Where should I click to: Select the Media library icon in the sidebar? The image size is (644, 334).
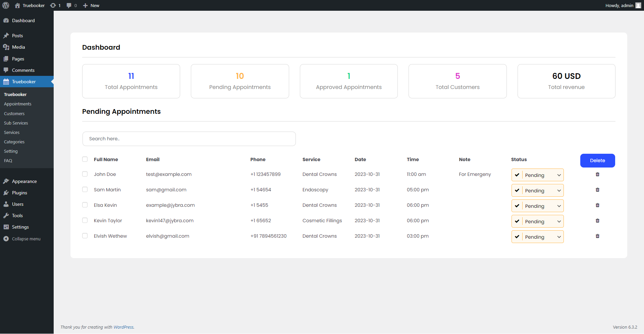click(6, 47)
